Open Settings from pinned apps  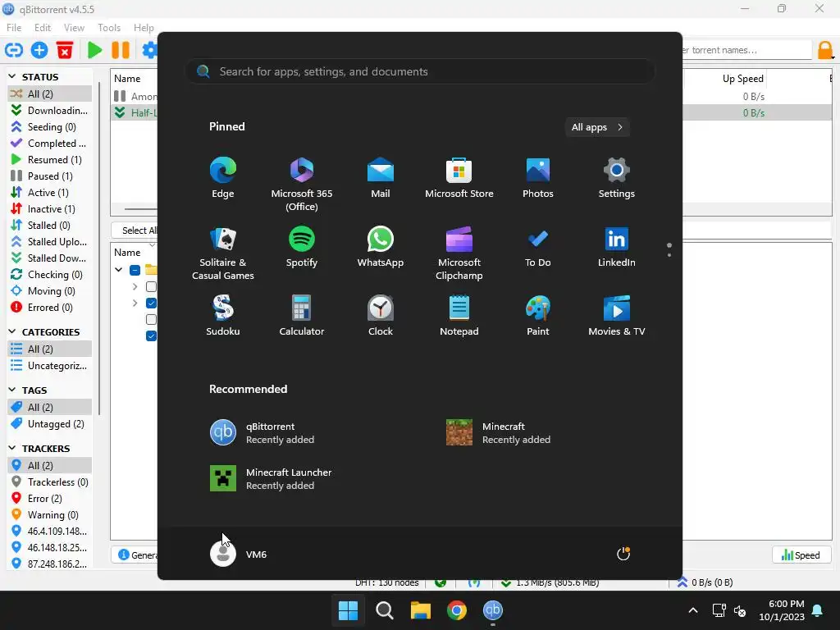(x=617, y=178)
